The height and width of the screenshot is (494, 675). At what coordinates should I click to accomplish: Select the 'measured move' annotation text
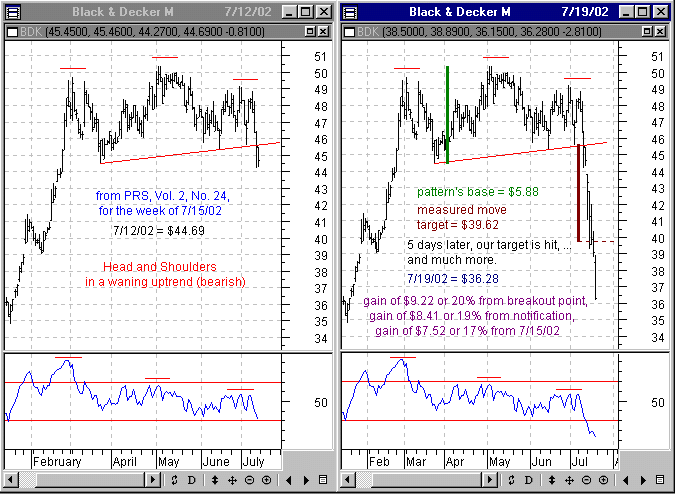(461, 210)
